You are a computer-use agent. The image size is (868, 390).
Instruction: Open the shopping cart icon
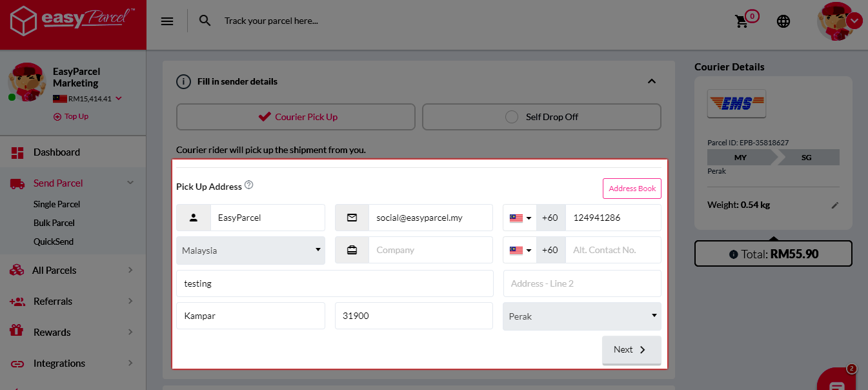[742, 21]
